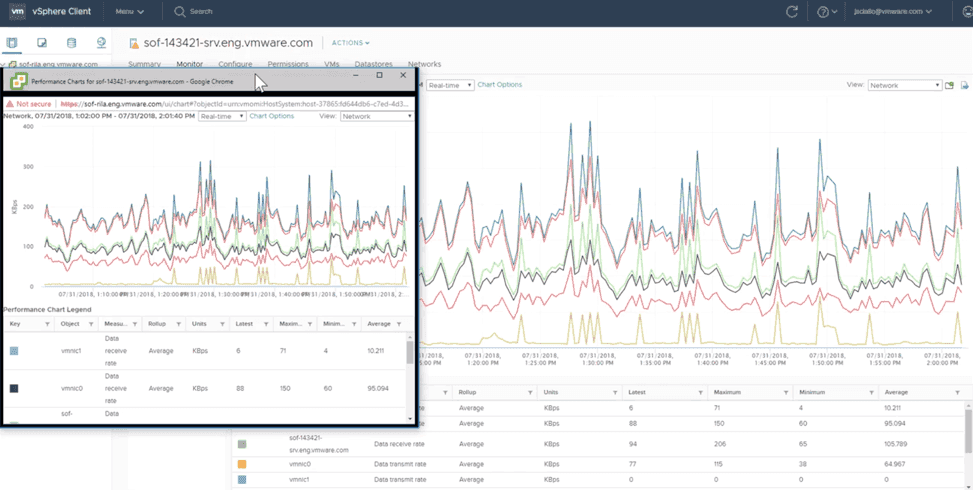Switch to VMs and Templates inventory icon
Screen dimensions: 973x490
coord(42,43)
